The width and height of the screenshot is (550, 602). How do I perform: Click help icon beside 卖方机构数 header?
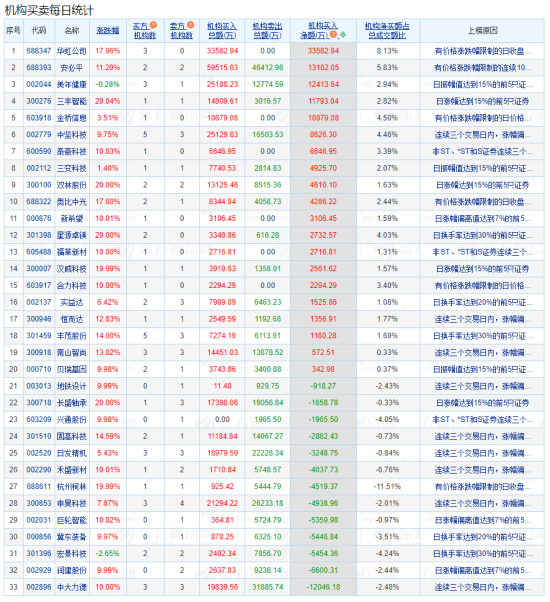[190, 25]
